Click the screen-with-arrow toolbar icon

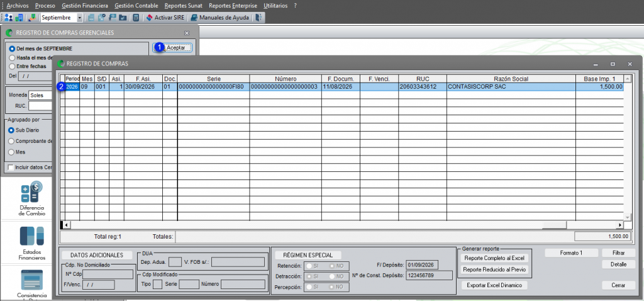coord(112,18)
